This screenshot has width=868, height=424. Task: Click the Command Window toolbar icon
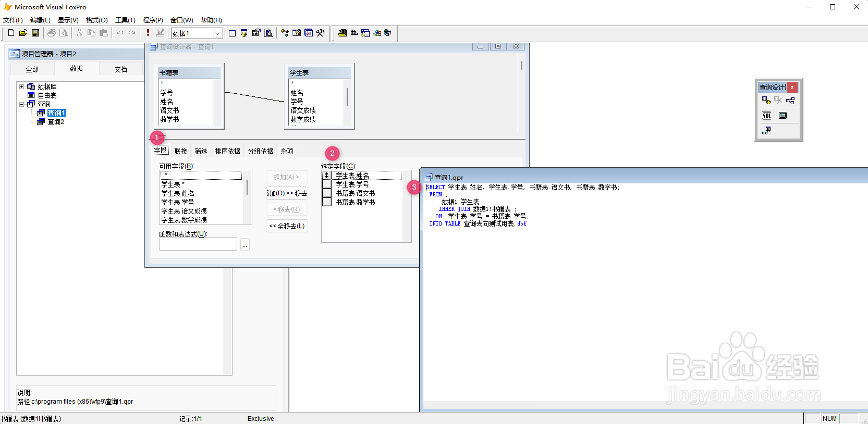pyautogui.click(x=232, y=33)
